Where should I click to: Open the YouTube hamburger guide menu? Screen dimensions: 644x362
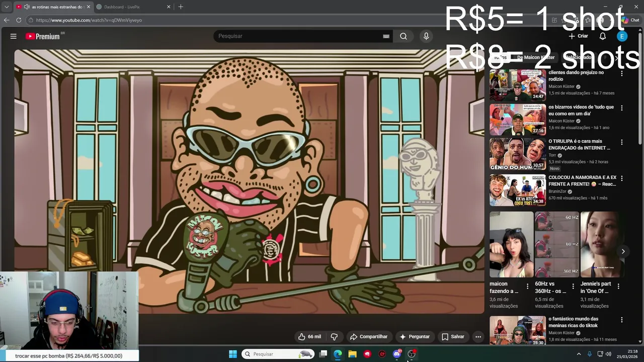tap(14, 36)
